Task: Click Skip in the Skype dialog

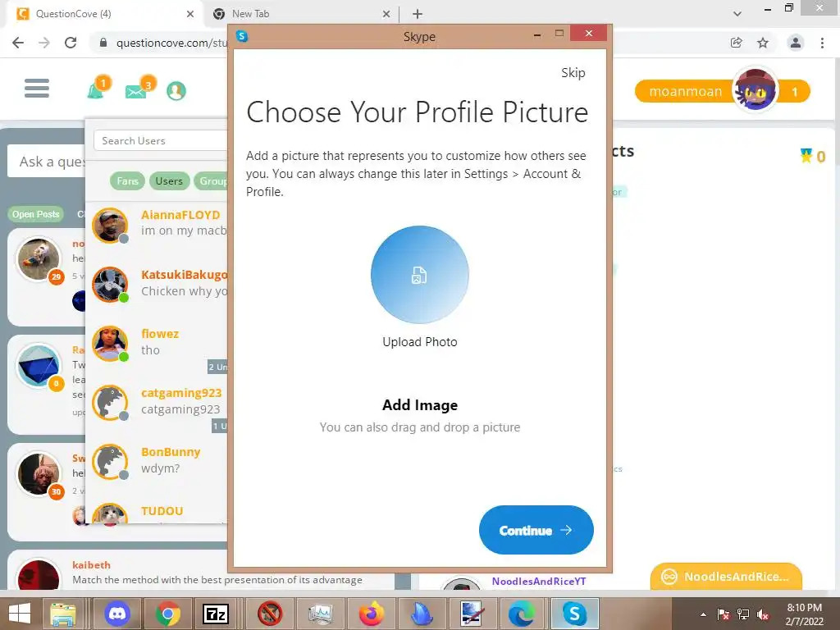Action: coord(573,73)
